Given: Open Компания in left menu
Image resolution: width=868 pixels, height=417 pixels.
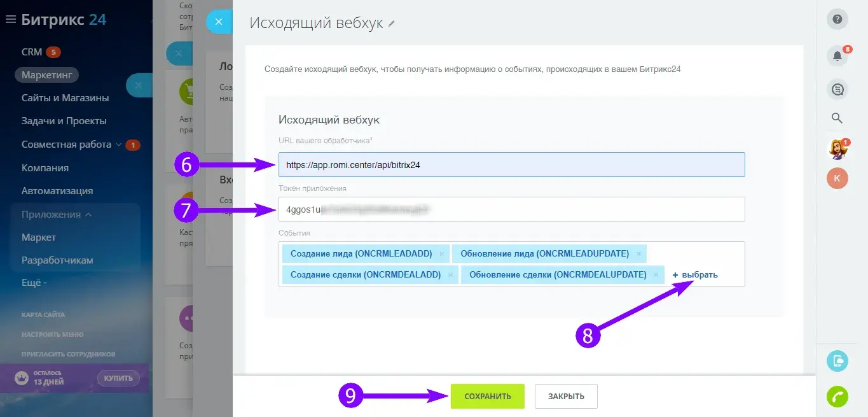Looking at the screenshot, I should point(45,168).
